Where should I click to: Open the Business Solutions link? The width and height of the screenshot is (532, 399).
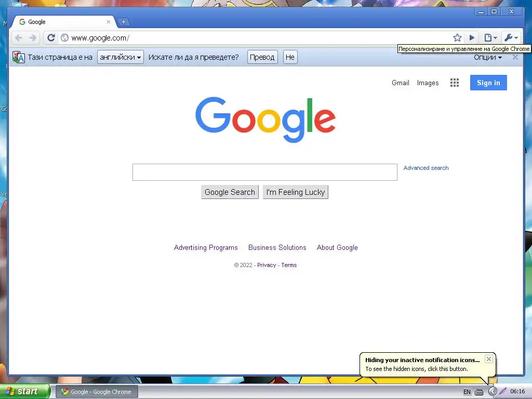click(x=277, y=247)
